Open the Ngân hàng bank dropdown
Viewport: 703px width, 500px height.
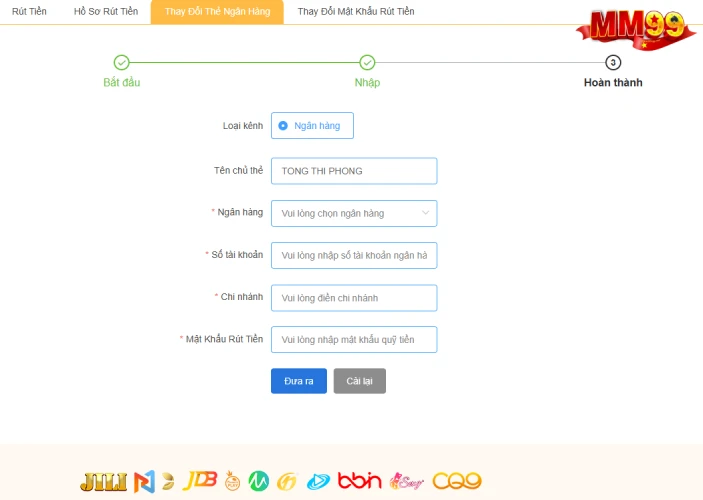click(354, 213)
